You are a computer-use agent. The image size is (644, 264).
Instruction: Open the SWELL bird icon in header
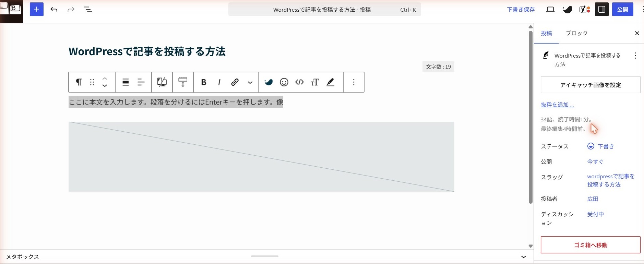pos(568,9)
